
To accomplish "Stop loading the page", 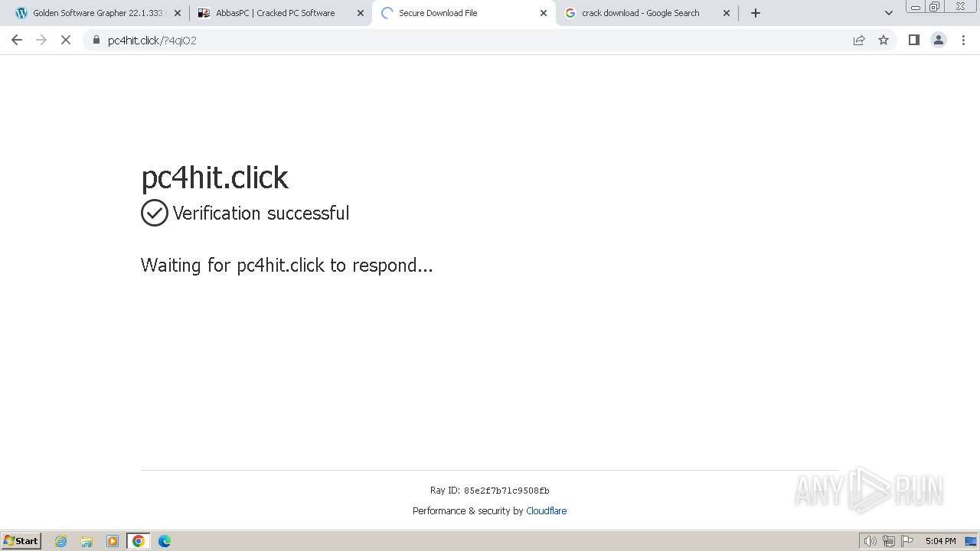I will (x=66, y=40).
